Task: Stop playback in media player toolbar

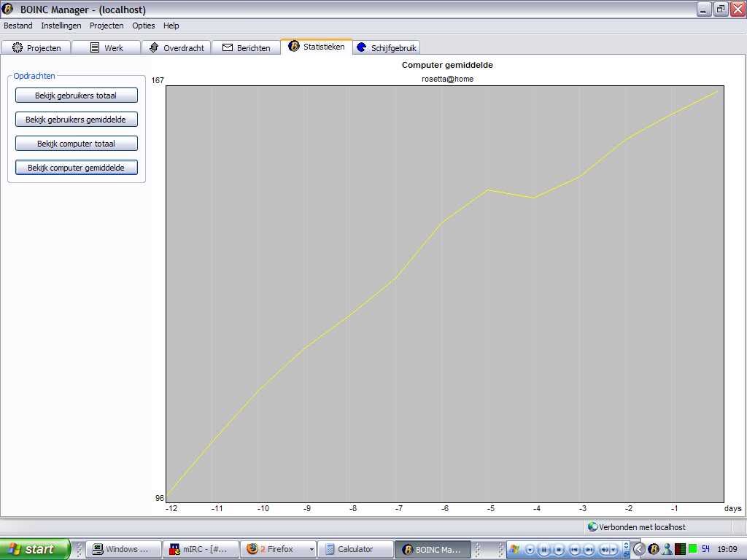Action: (559, 550)
